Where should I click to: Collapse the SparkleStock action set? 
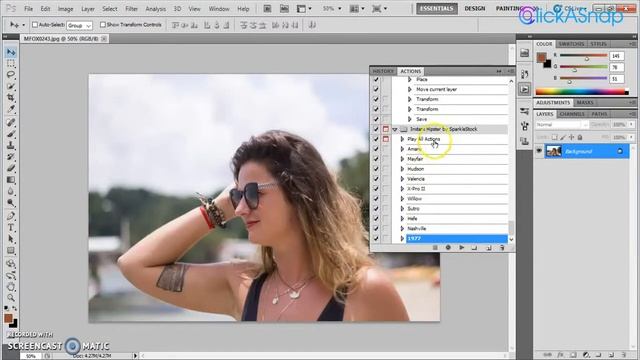click(395, 129)
